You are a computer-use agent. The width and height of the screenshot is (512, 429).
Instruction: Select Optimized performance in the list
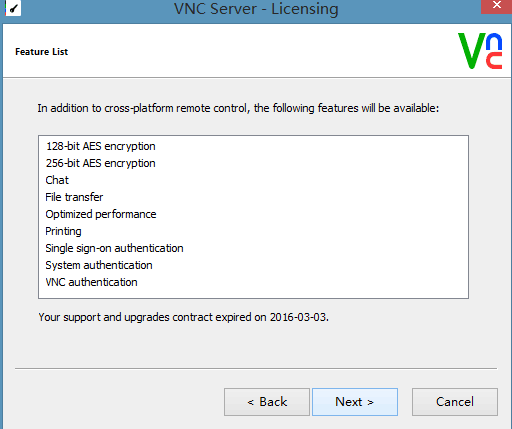click(101, 214)
